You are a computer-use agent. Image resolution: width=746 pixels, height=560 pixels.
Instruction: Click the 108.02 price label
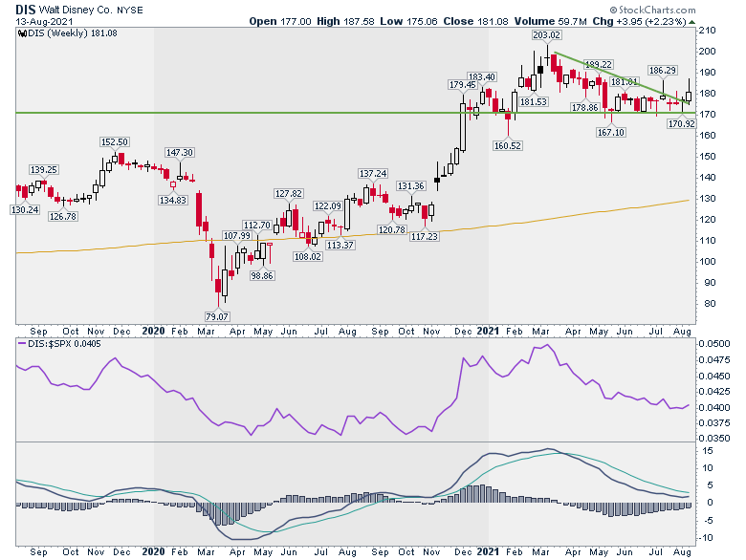[x=308, y=257]
